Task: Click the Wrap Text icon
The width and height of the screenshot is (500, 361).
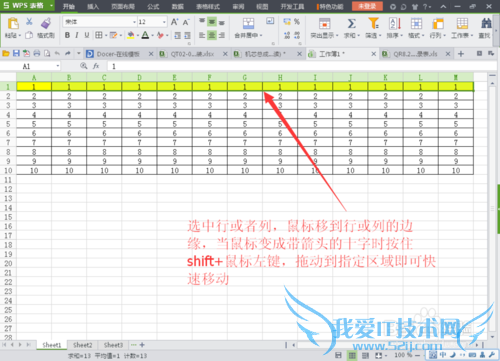Action: pos(270,21)
